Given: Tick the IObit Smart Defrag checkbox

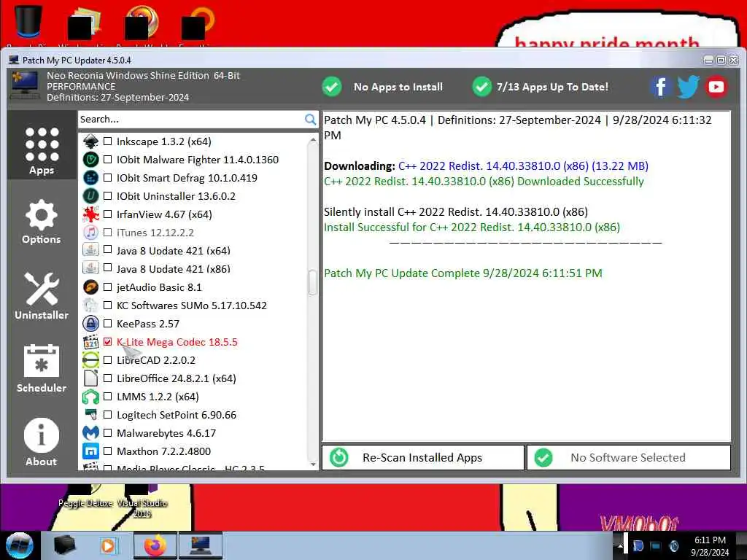Looking at the screenshot, I should point(108,178).
